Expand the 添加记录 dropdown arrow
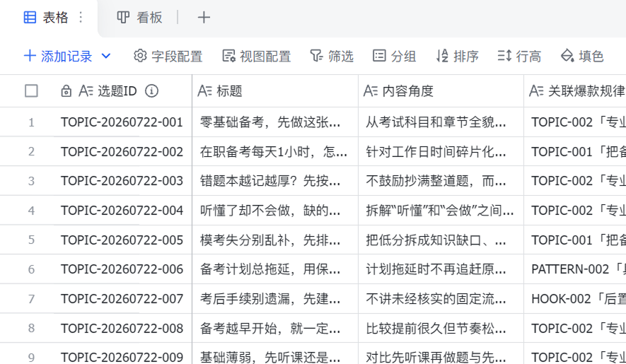This screenshot has height=364, width=626. point(106,57)
